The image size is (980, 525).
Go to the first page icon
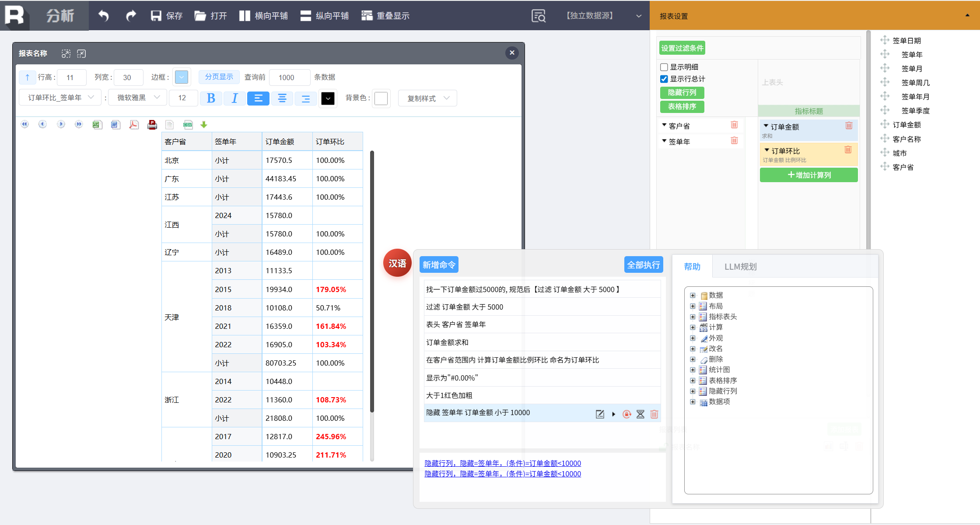pos(25,124)
